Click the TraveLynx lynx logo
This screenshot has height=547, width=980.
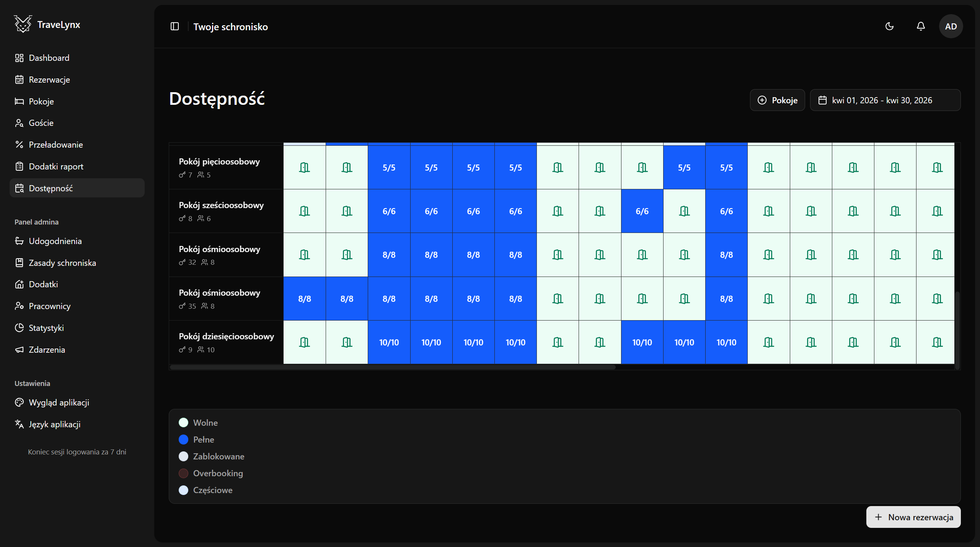[x=23, y=24]
